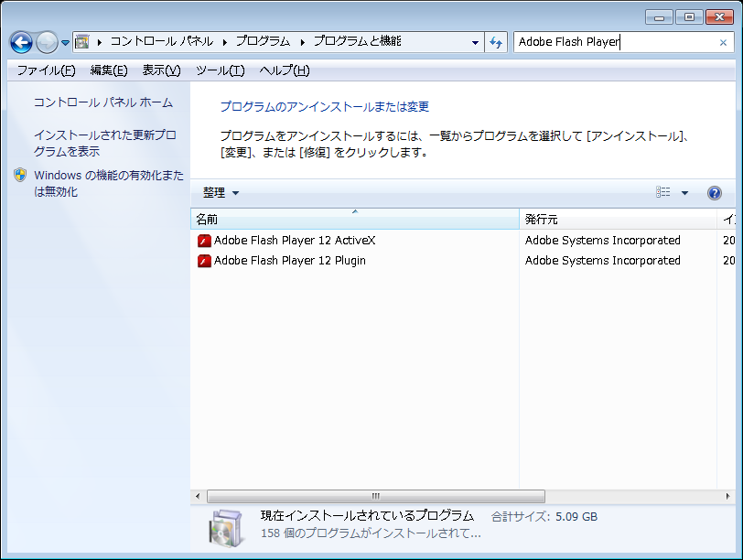Expand the address bar history dropdown
This screenshot has width=743, height=560.
point(475,42)
